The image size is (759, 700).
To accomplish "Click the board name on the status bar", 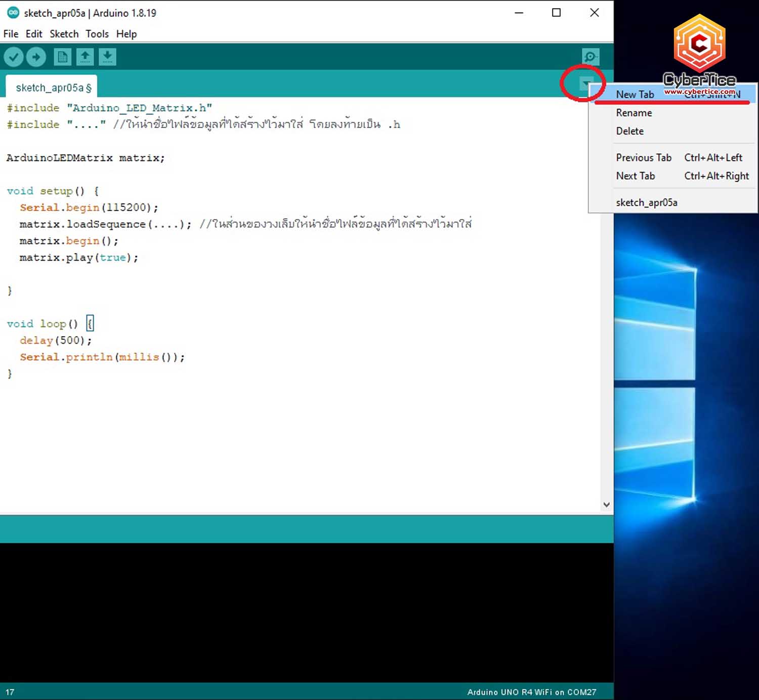I will (x=531, y=692).
